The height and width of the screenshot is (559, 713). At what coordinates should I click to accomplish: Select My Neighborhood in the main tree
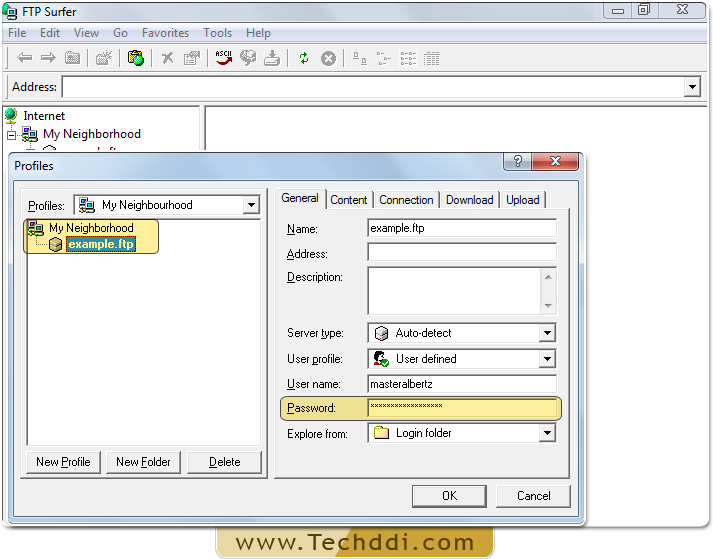[92, 134]
